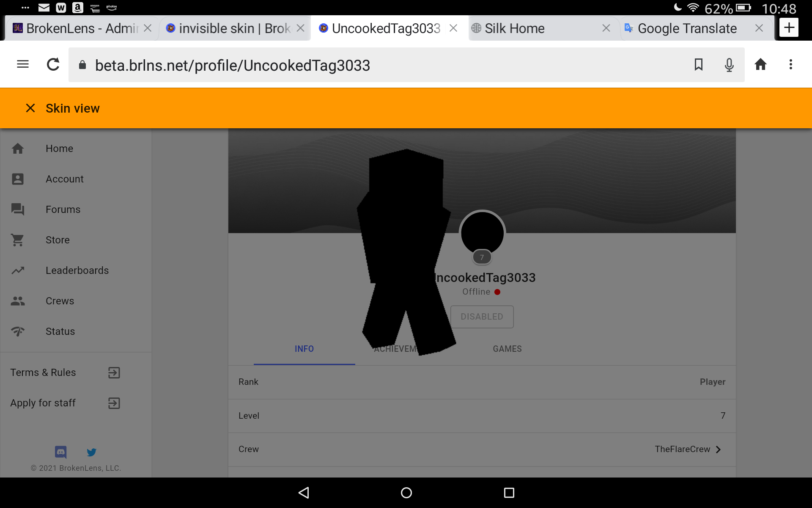812x508 pixels.
Task: Click the Rank value Player
Action: pos(713,382)
